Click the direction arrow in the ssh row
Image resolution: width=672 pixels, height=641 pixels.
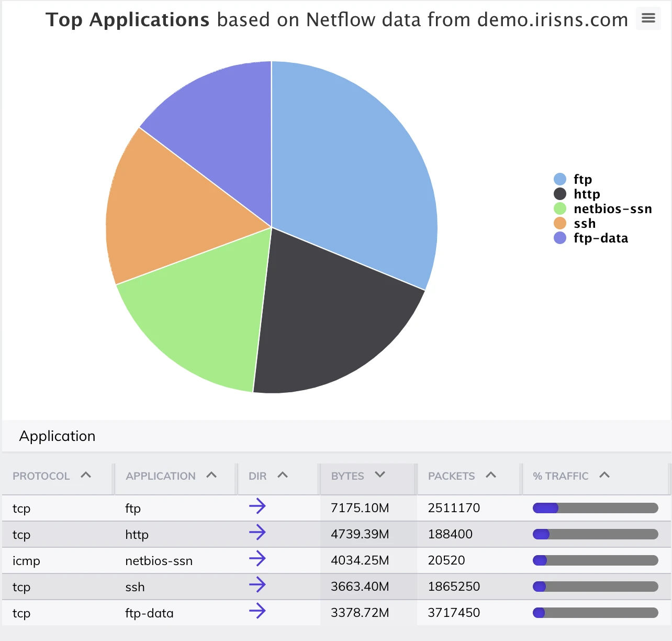[257, 585]
